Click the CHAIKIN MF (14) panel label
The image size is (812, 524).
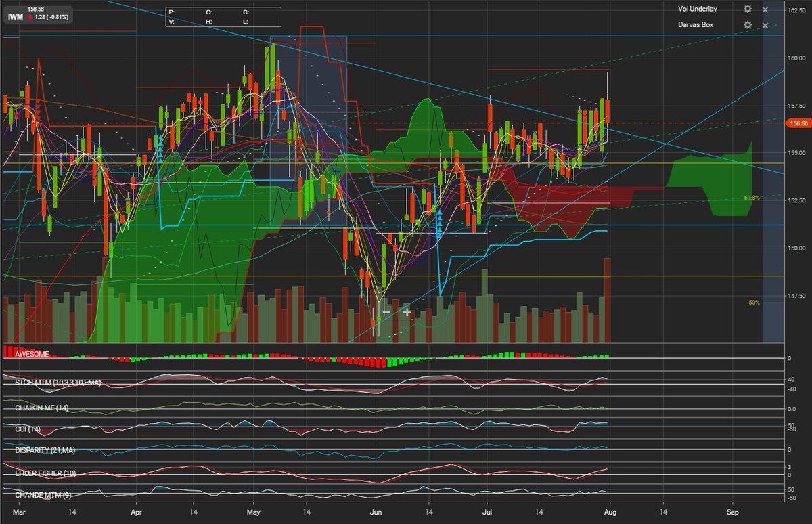click(x=41, y=408)
